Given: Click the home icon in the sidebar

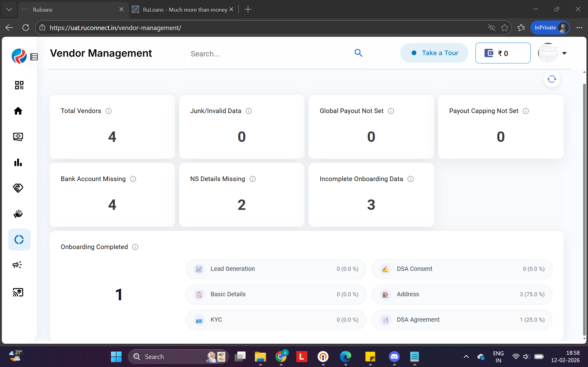Looking at the screenshot, I should pyautogui.click(x=18, y=111).
